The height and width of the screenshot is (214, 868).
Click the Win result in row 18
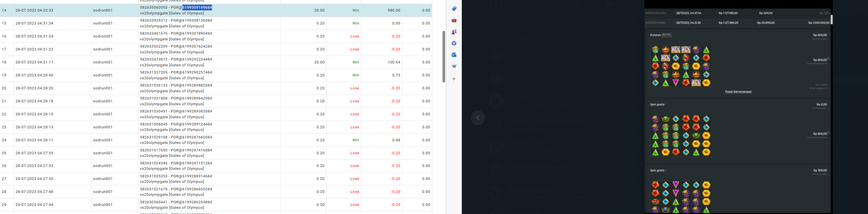(x=356, y=62)
